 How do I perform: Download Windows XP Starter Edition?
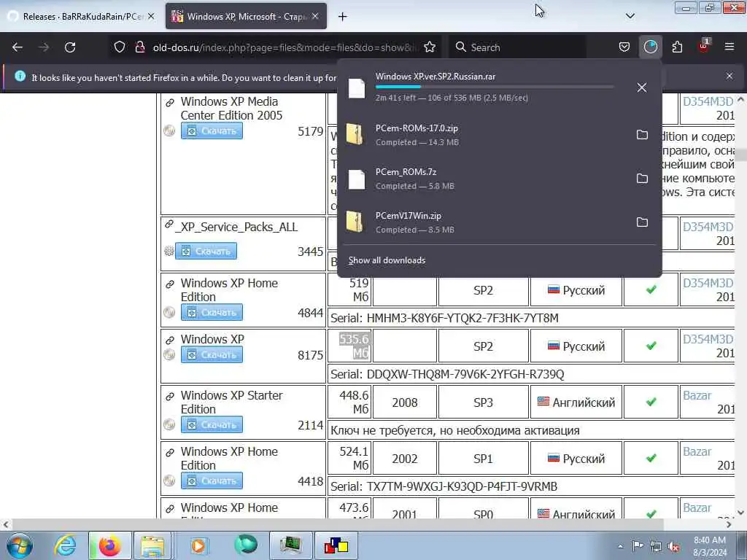pos(212,425)
